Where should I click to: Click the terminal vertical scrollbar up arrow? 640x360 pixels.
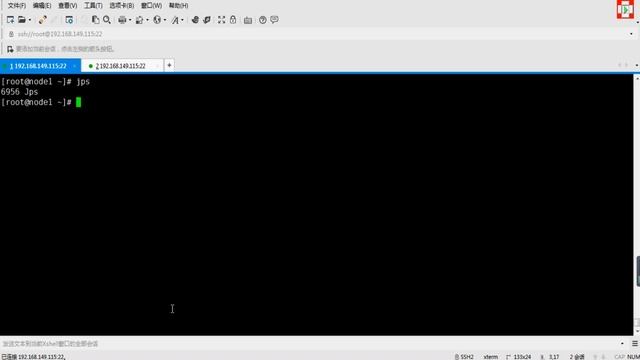(x=637, y=78)
